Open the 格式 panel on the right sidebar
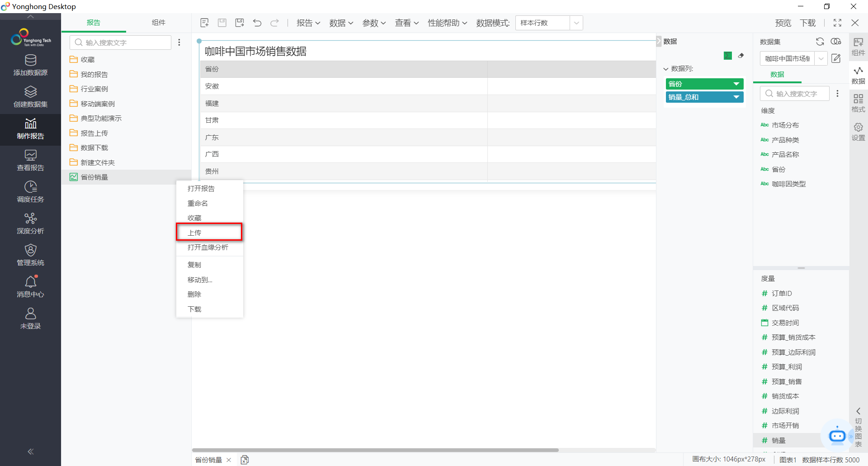Screen dimensions: 868x466 point(858,103)
